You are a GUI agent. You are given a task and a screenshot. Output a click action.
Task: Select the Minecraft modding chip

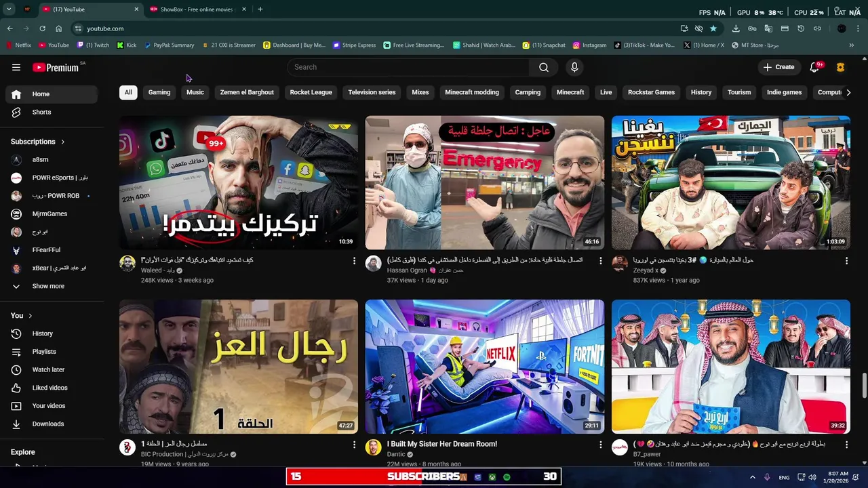[472, 92]
